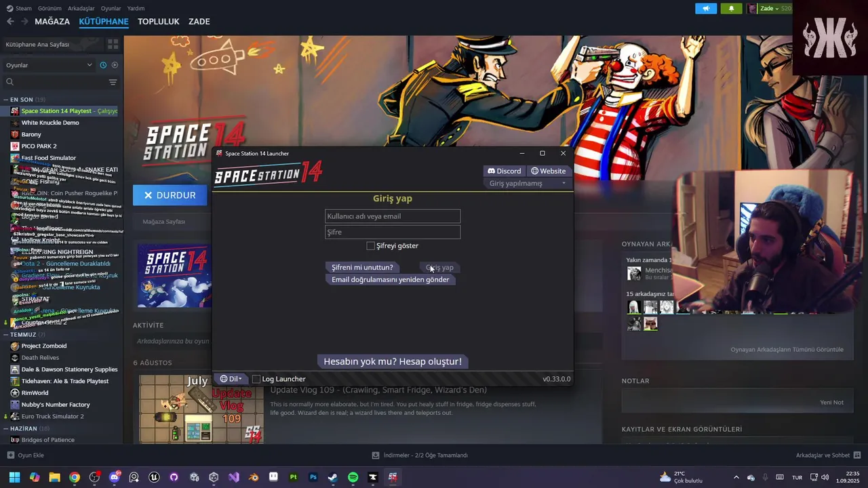868x488 pixels.
Task: Click Hesabın yok mu? Hesap oluştur!
Action: click(393, 361)
